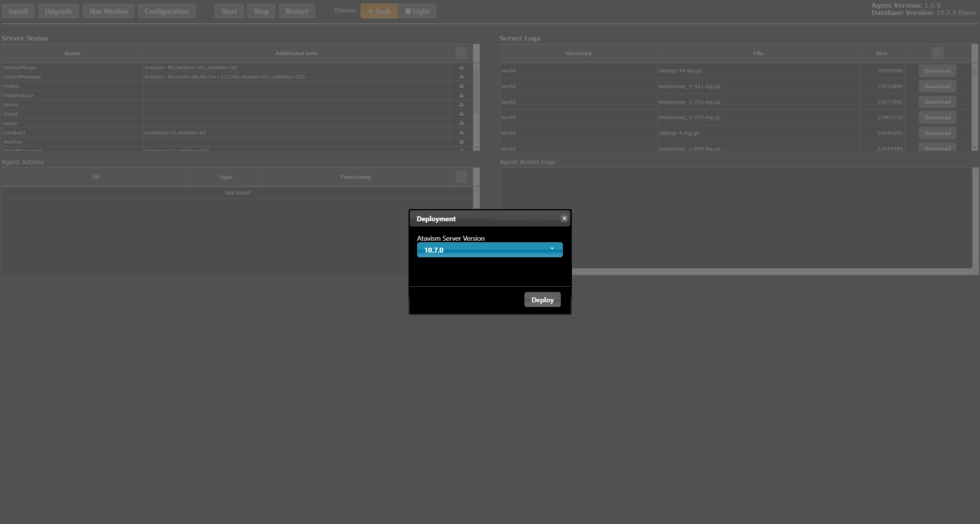Click warning icon for Combat1 row
Image resolution: width=980 pixels, height=524 pixels.
(461, 132)
